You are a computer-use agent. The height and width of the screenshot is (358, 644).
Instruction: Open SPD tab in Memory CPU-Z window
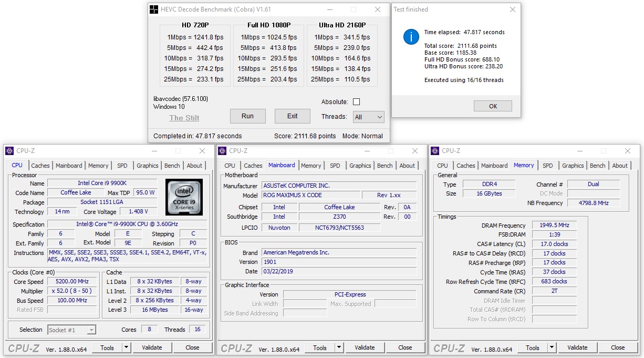[x=548, y=166]
